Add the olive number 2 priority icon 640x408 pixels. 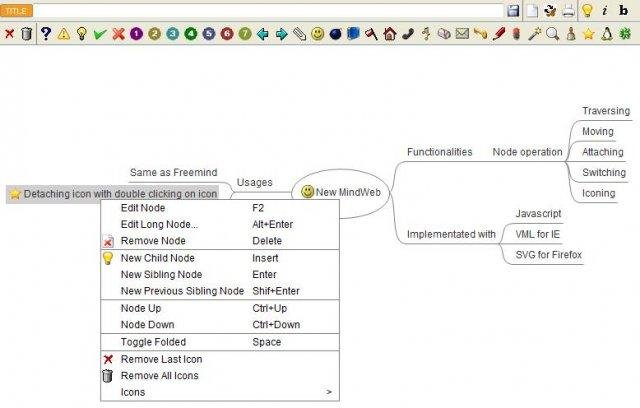point(154,33)
